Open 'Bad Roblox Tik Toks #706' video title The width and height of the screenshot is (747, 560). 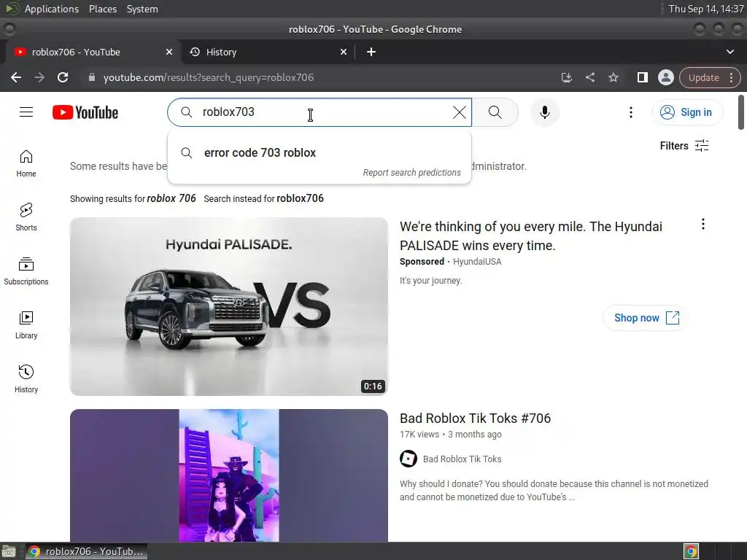(475, 418)
